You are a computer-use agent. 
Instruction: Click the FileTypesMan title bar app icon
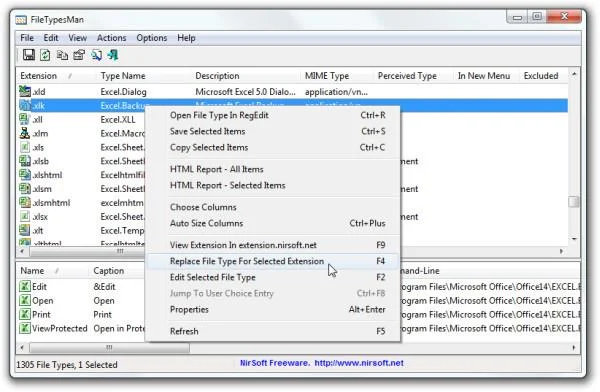(21, 20)
